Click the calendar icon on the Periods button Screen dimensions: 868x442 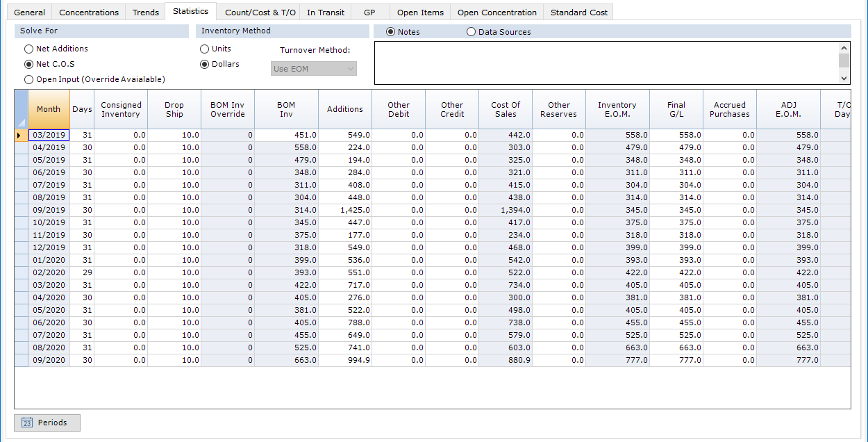pyautogui.click(x=26, y=423)
